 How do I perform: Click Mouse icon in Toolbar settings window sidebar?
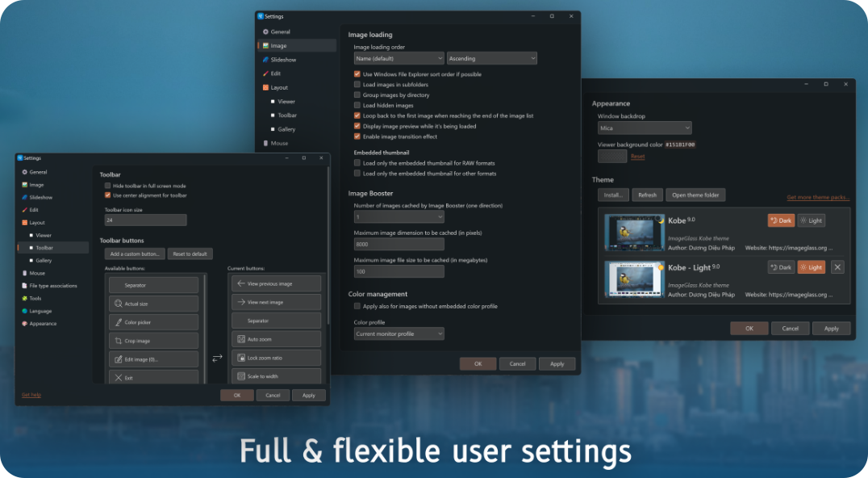(x=24, y=273)
